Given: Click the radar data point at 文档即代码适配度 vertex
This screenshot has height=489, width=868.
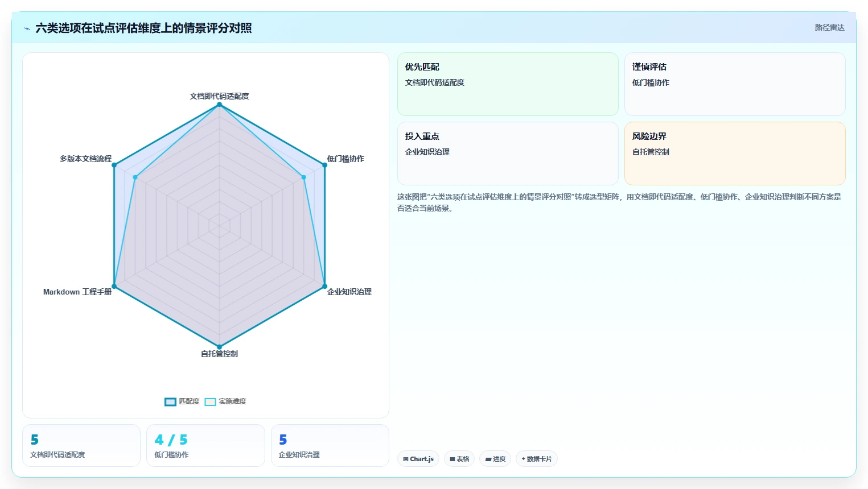Looking at the screenshot, I should tap(219, 105).
